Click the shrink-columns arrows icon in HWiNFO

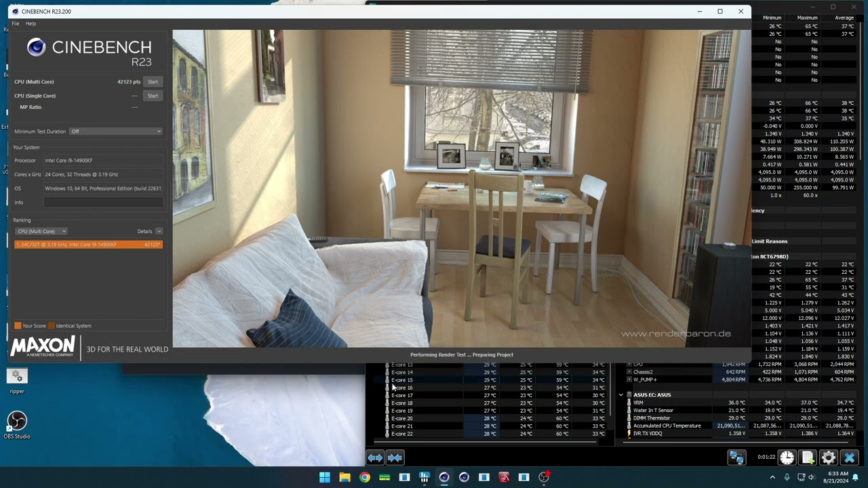395,457
